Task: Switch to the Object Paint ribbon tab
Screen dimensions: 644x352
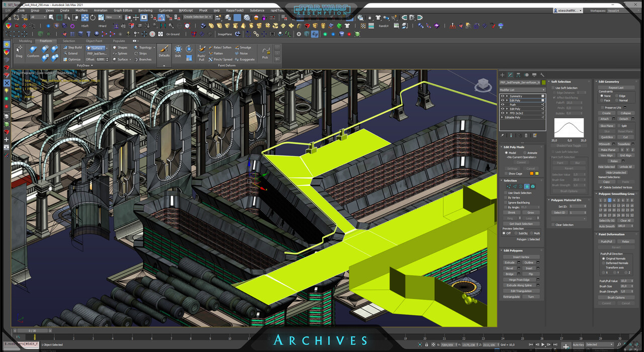Action: 94,41
